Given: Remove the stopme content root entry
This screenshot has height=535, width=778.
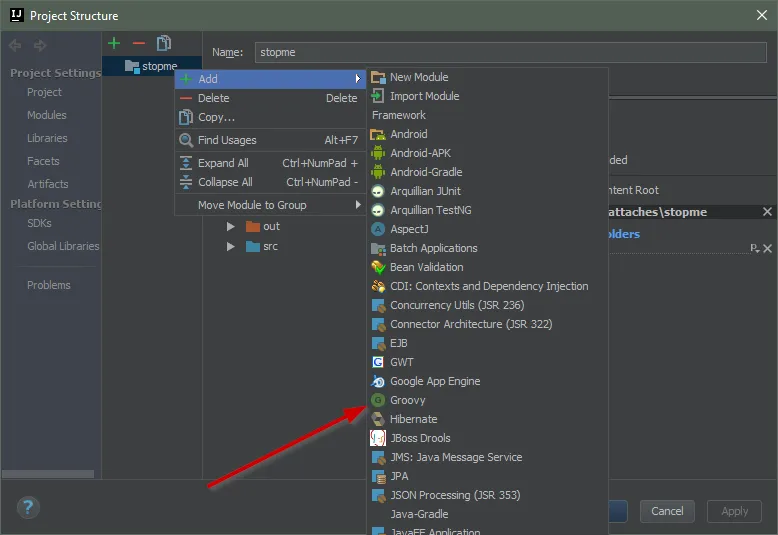Looking at the screenshot, I should (x=767, y=212).
